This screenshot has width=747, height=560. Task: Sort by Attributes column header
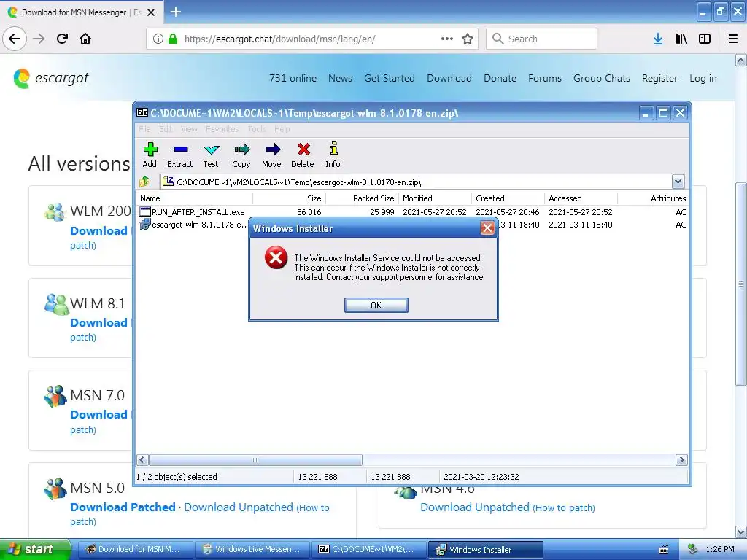(x=653, y=198)
